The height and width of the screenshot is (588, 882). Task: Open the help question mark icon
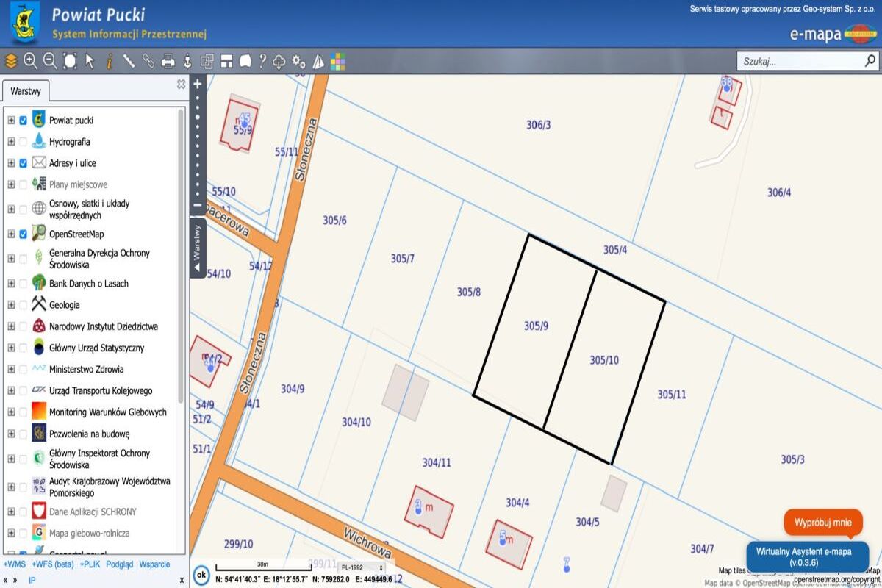(262, 61)
